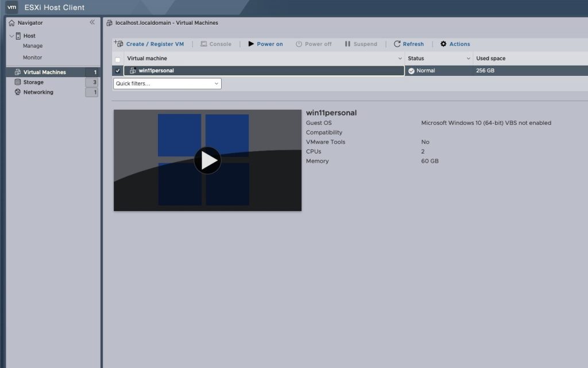Screen dimensions: 588x368
Task: Click the ESXi Host Client title
Action: pyautogui.click(x=55, y=7)
